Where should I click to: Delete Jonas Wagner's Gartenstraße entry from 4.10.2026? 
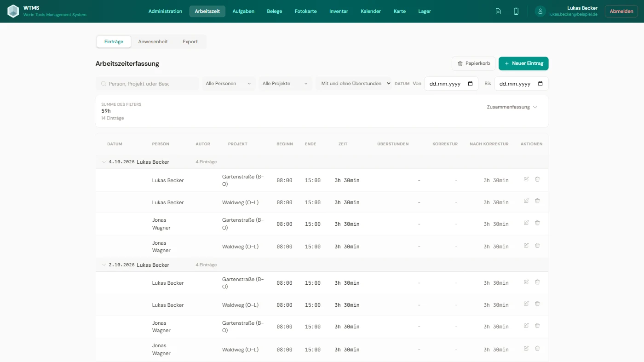pyautogui.click(x=537, y=223)
